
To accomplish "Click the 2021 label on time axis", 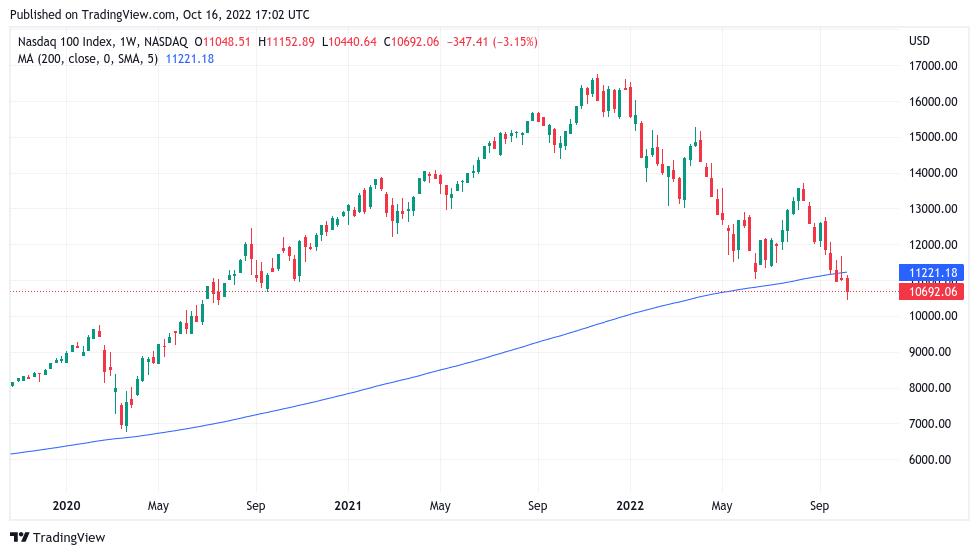I will click(348, 506).
